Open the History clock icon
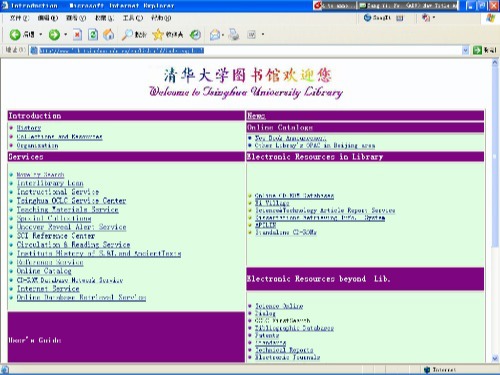This screenshot has width=500, height=375. pyautogui.click(x=195, y=34)
